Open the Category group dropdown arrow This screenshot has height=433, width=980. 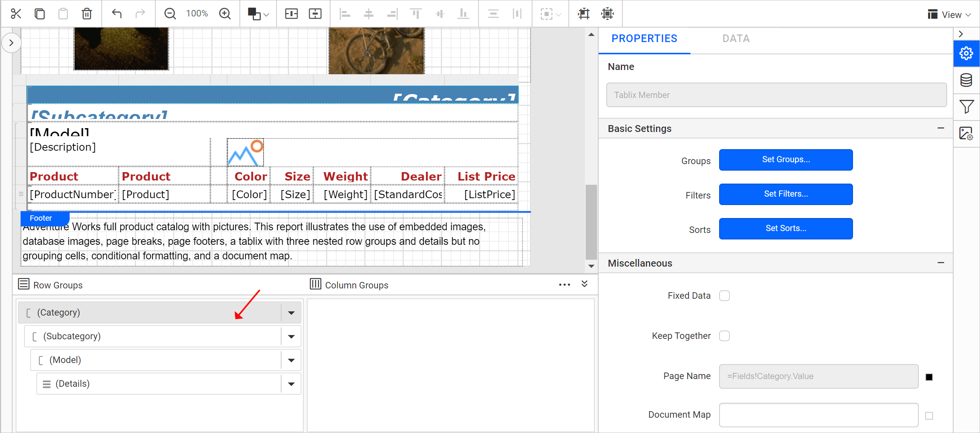coord(291,313)
